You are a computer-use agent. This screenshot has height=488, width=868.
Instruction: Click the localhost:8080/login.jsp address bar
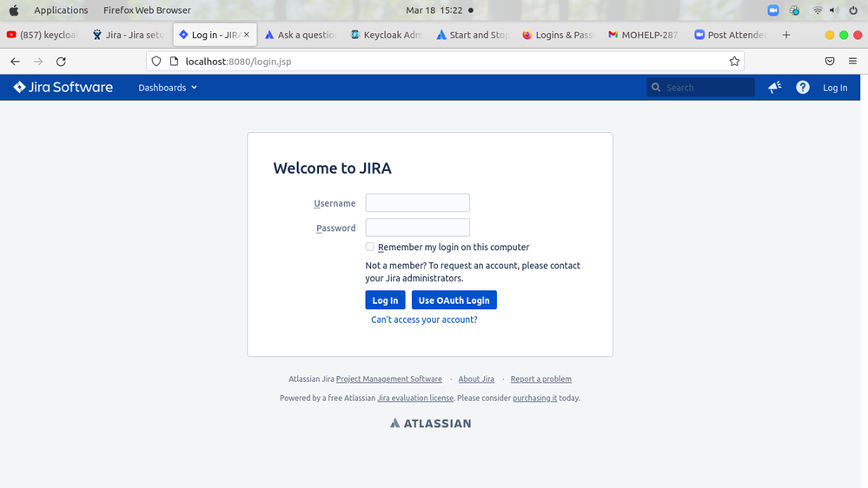point(445,62)
